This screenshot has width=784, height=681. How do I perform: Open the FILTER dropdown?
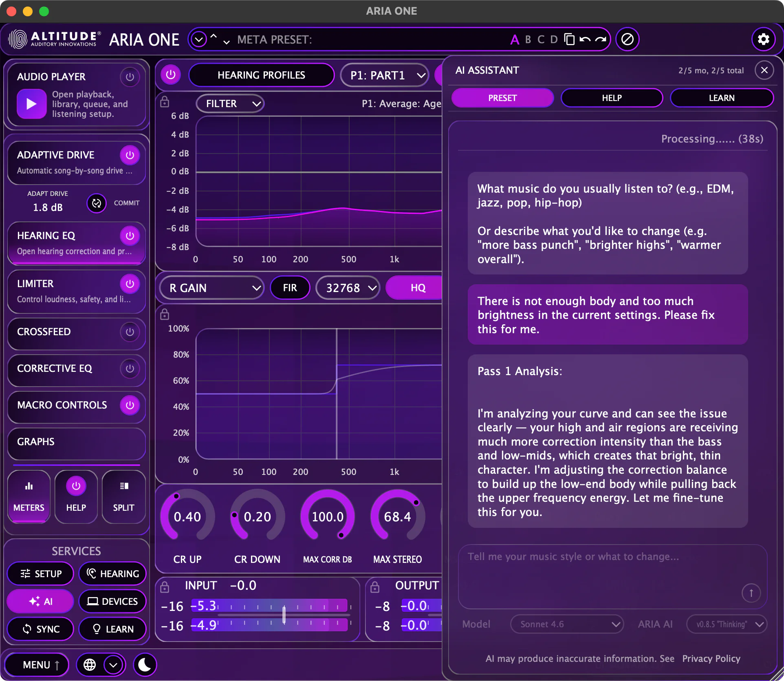(230, 103)
